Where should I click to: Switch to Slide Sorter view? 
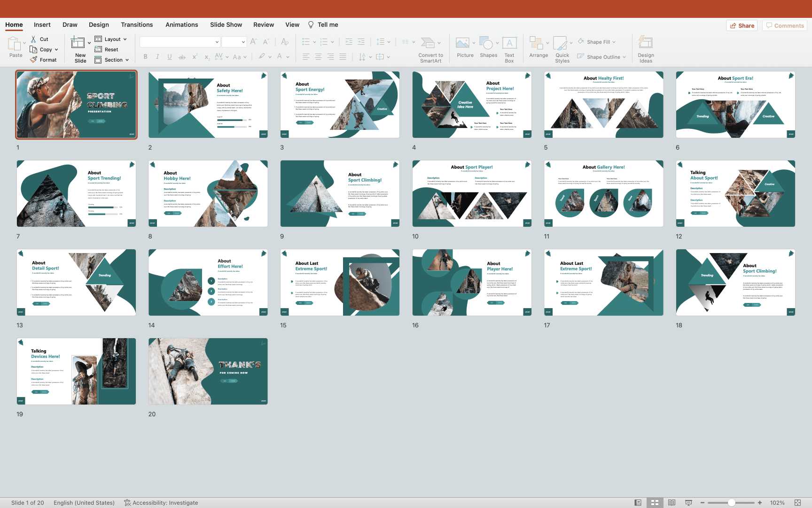655,502
